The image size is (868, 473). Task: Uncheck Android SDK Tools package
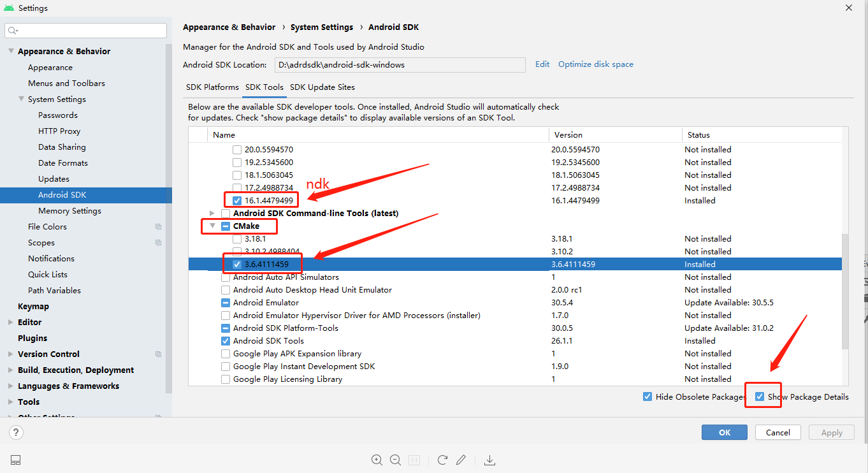(x=226, y=341)
